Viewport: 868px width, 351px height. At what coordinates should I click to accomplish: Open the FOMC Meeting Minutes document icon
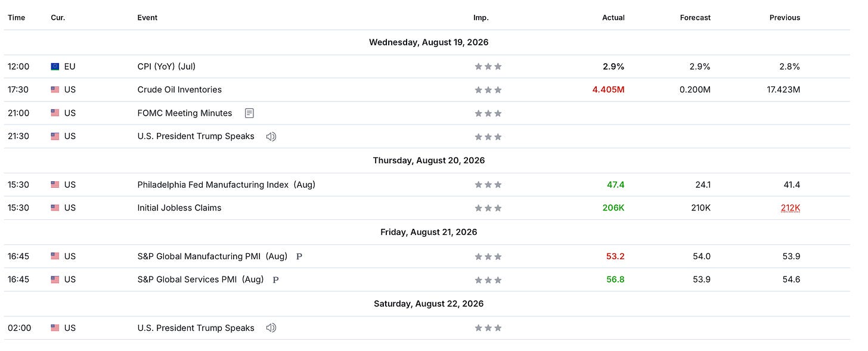[249, 113]
